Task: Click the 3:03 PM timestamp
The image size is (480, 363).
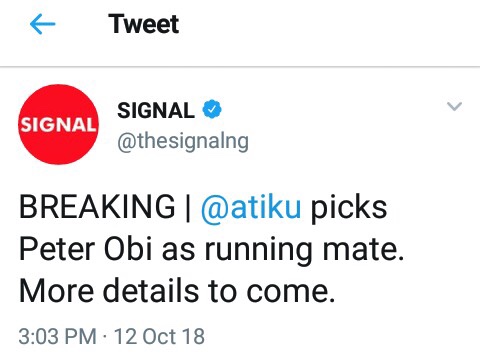Action: [x=57, y=336]
